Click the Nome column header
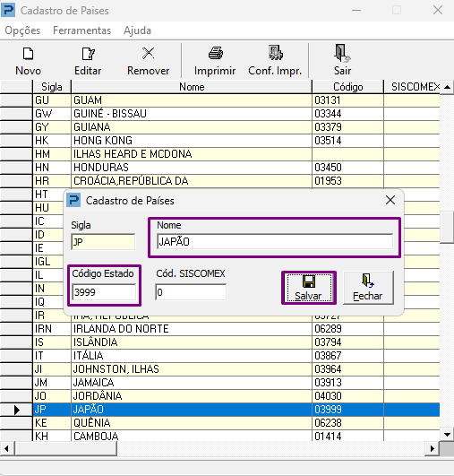The height and width of the screenshot is (476, 454). coord(192,87)
